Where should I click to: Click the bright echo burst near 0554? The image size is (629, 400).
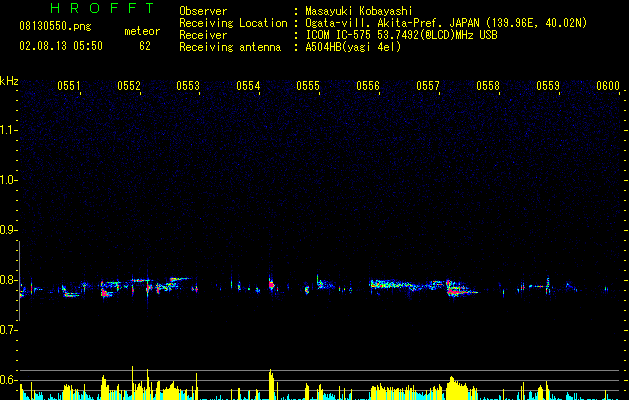point(272,284)
